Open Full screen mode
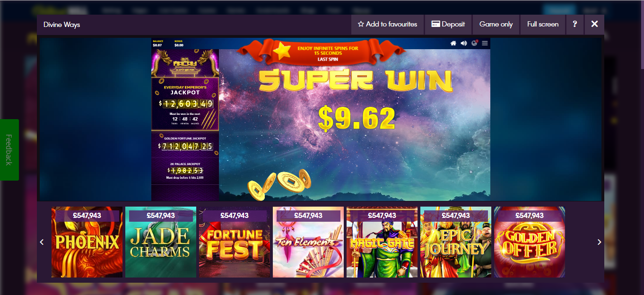 [543, 24]
